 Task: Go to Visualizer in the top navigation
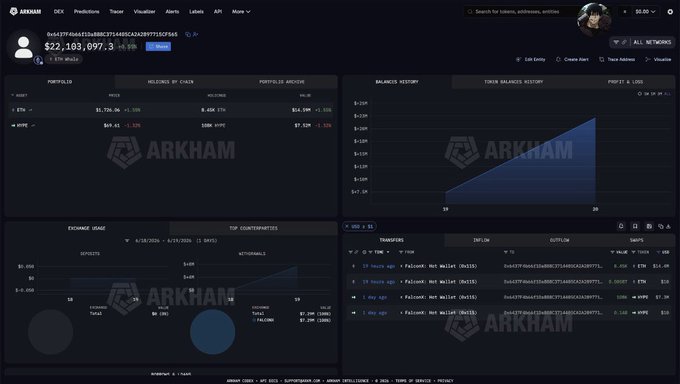click(144, 12)
